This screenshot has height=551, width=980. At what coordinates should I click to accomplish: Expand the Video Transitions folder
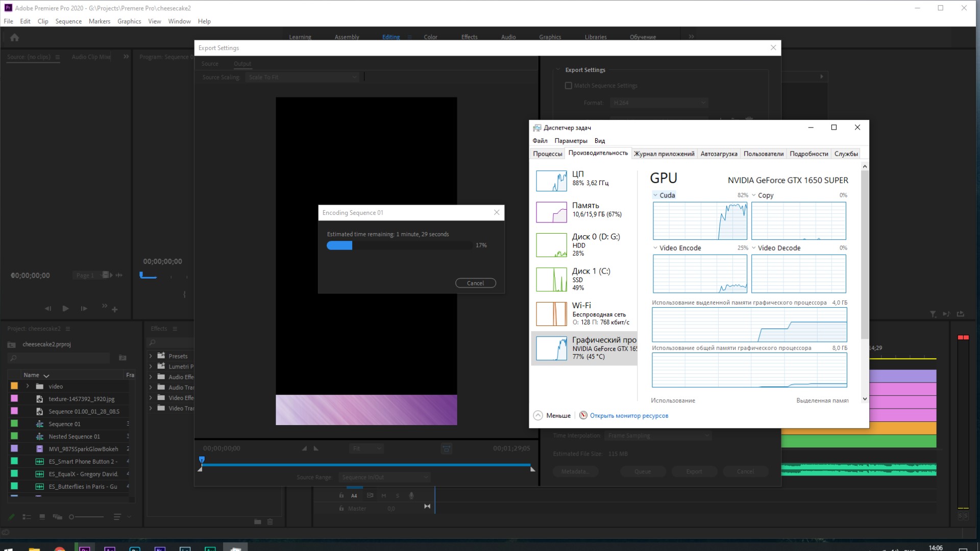click(151, 408)
